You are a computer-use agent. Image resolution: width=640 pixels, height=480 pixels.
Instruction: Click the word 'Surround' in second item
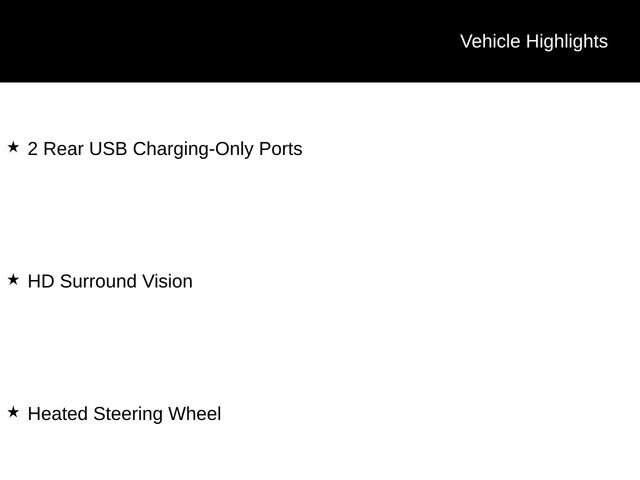(x=98, y=281)
